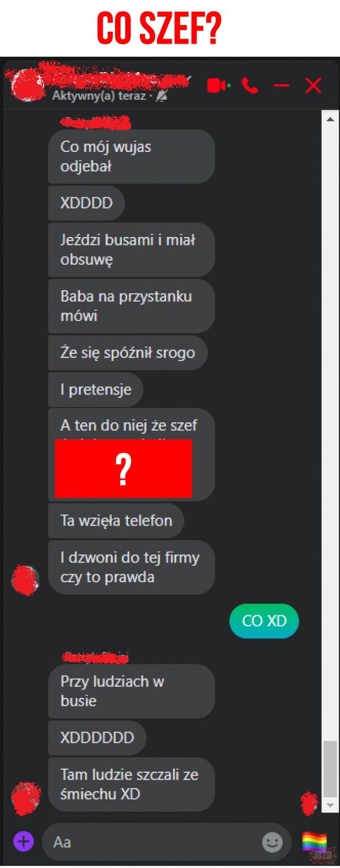The image size is (340, 868).
Task: Click the chat scrollbar thumb
Action: (x=330, y=769)
